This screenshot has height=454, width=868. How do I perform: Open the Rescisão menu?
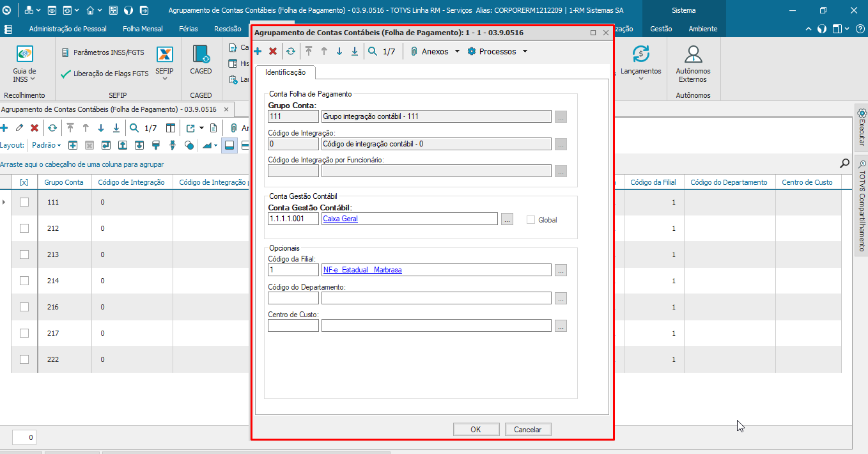(x=228, y=29)
